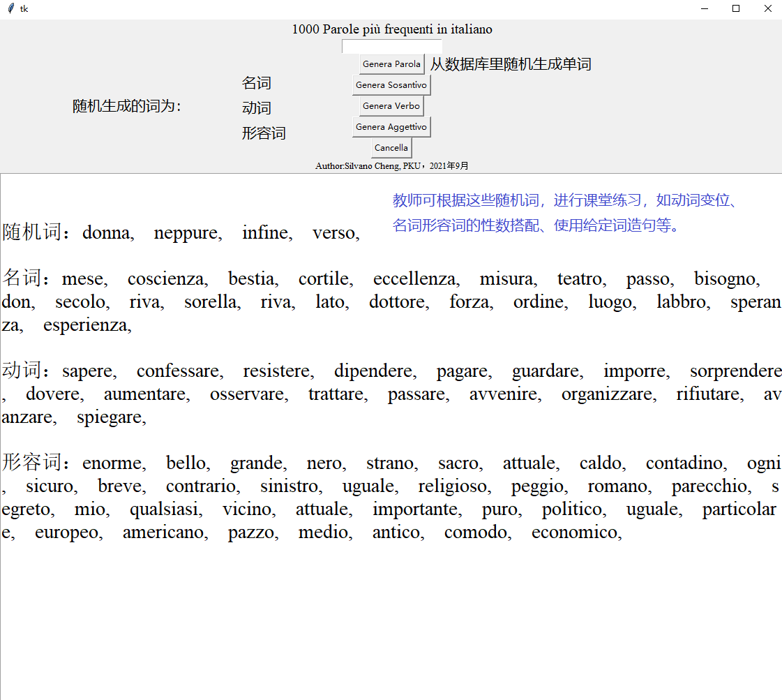Minimize the tk window

(x=705, y=9)
